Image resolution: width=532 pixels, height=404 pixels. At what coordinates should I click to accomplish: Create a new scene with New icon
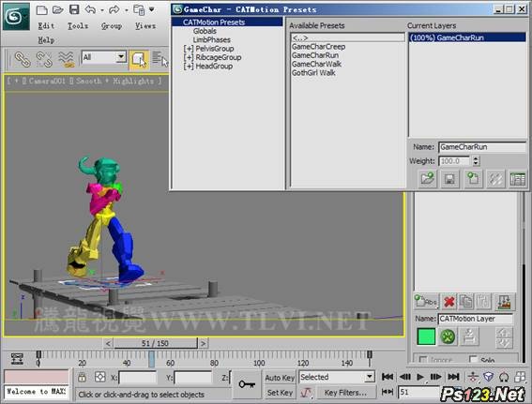point(41,9)
